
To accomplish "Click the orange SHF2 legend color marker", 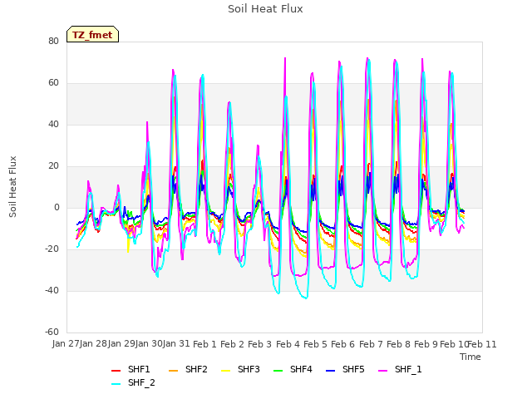I will pyautogui.click(x=173, y=371).
